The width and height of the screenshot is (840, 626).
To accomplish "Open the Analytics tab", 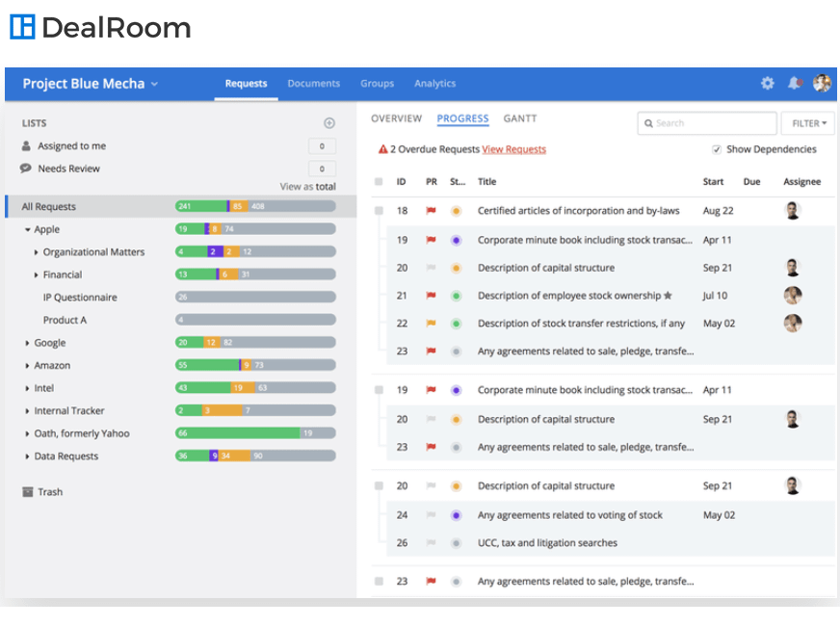I will (435, 84).
